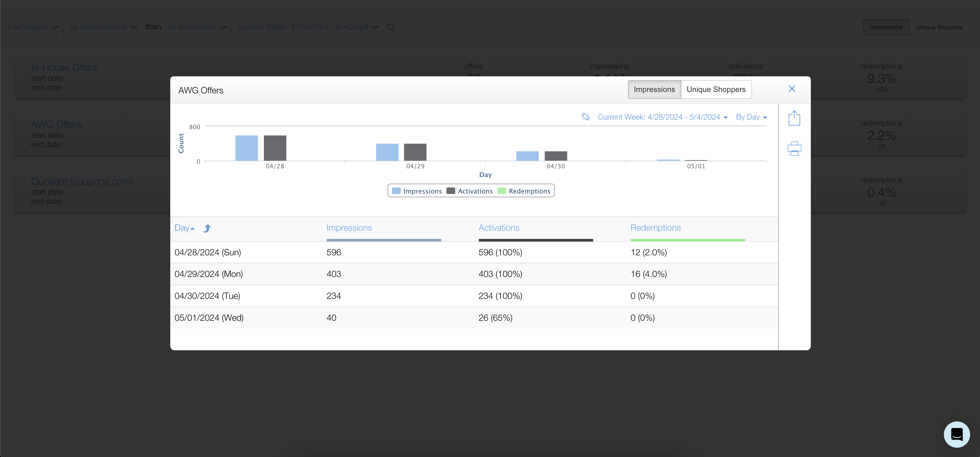Click background refresh icon near Current Week
The width and height of the screenshot is (980, 457).
click(391, 27)
